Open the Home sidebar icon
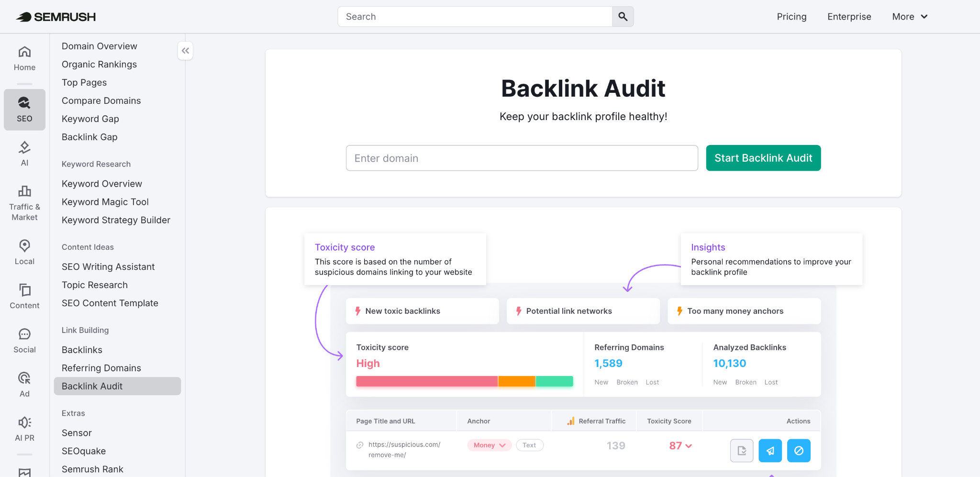The height and width of the screenshot is (477, 980). pyautogui.click(x=24, y=58)
